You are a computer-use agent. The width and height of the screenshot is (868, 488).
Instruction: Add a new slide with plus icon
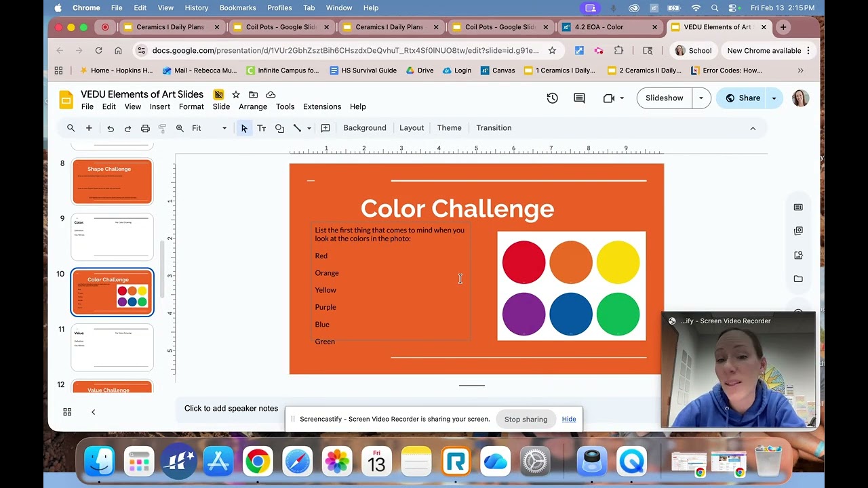pyautogui.click(x=89, y=128)
